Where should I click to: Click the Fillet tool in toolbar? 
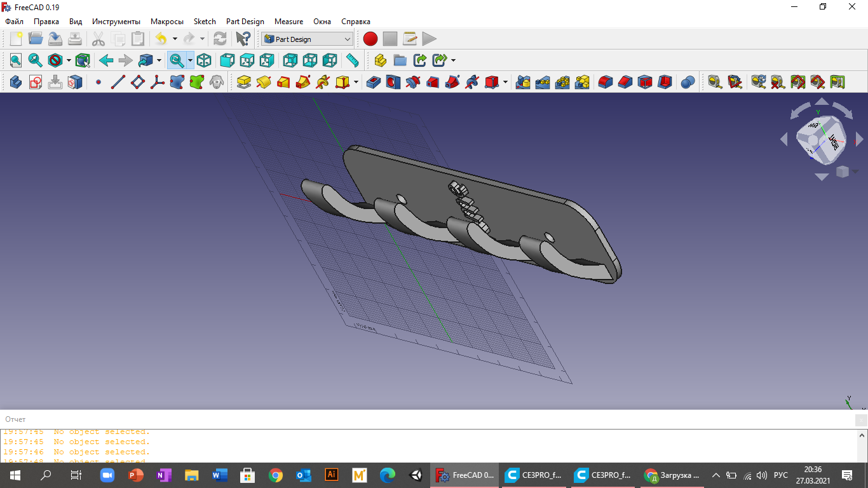tap(606, 82)
